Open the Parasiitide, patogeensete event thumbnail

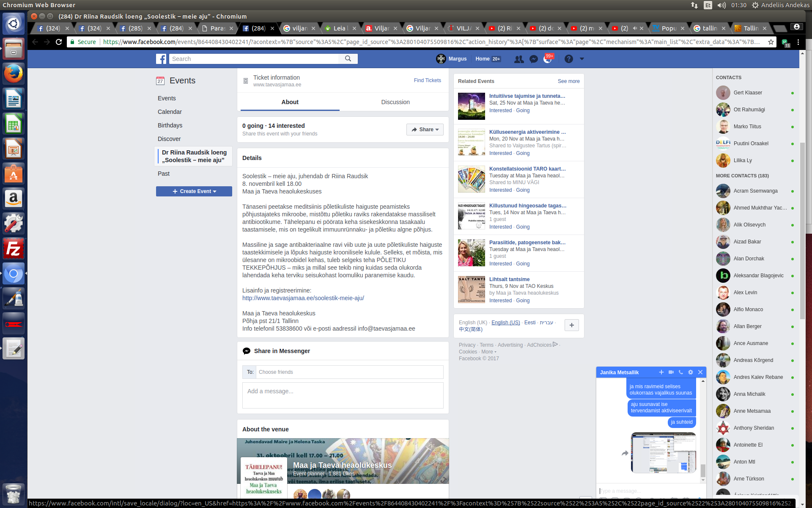472,253
